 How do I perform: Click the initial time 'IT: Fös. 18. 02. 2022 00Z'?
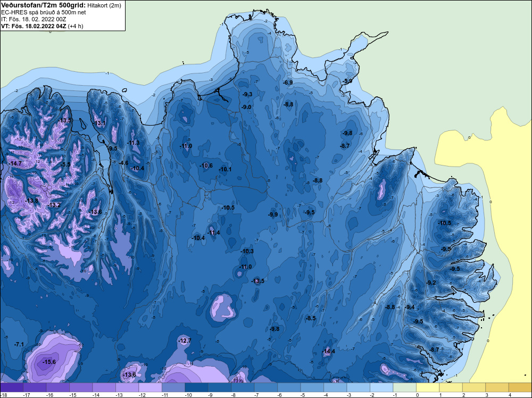34,19
